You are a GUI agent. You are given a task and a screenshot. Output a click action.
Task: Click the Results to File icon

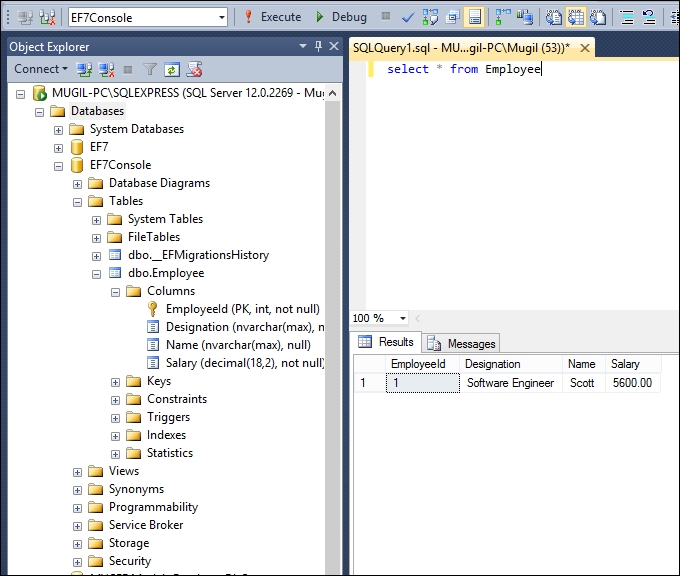click(598, 17)
